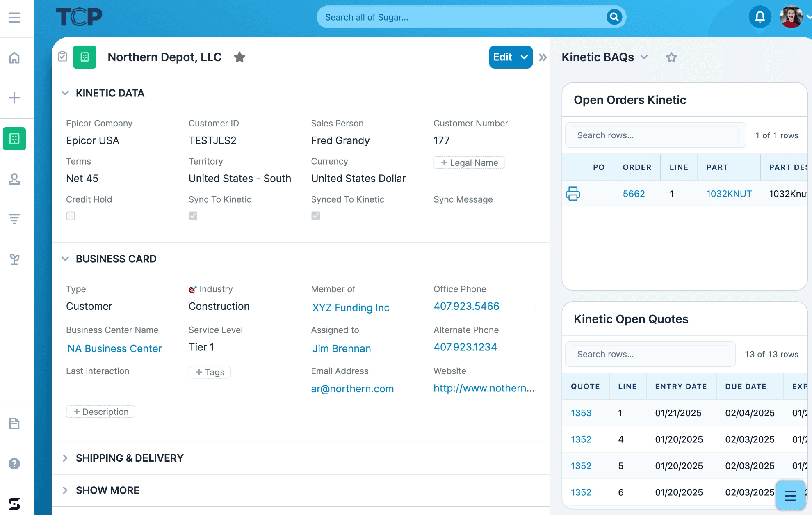812x515 pixels.
Task: Click the floating blue menu button
Action: (791, 495)
